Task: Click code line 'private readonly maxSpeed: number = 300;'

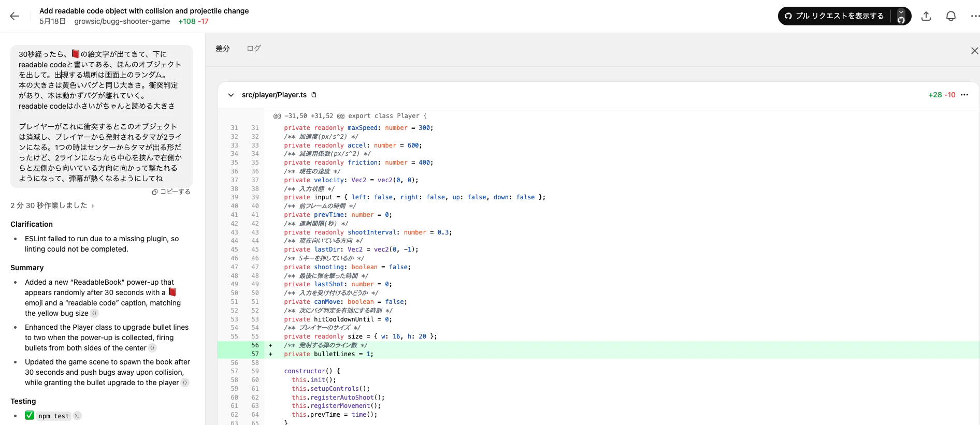Action: click(x=358, y=128)
